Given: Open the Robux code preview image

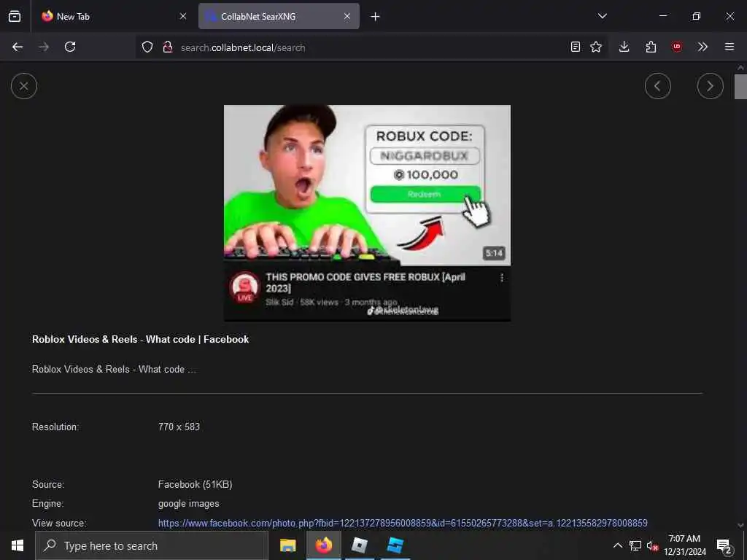Looking at the screenshot, I should coord(368,214).
